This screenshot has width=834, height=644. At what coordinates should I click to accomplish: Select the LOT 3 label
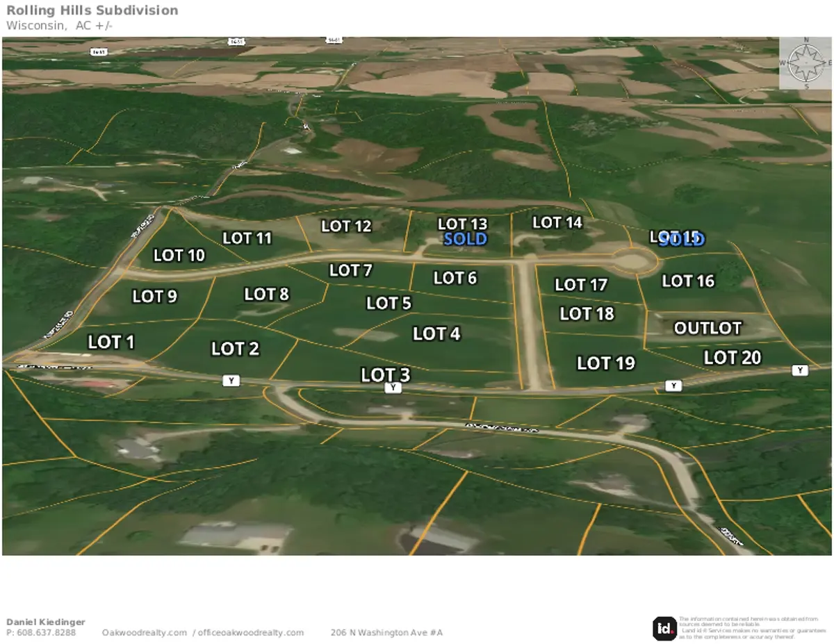(x=386, y=375)
